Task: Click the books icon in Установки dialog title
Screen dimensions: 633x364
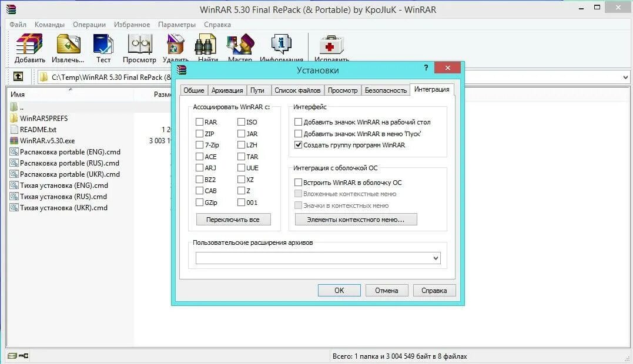Action: (182, 70)
